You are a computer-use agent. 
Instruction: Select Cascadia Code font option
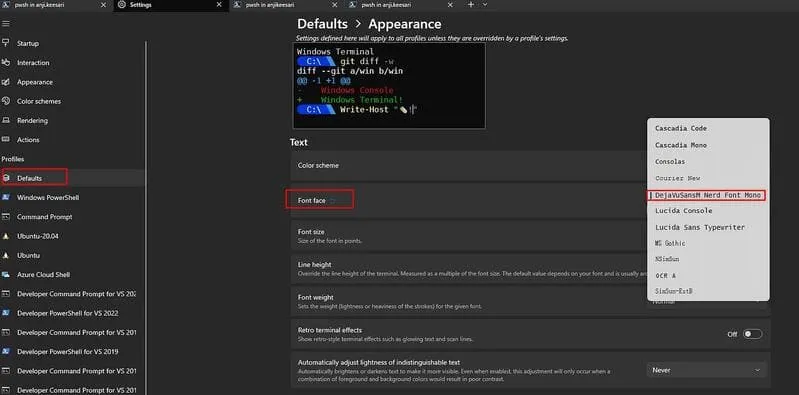coord(708,128)
